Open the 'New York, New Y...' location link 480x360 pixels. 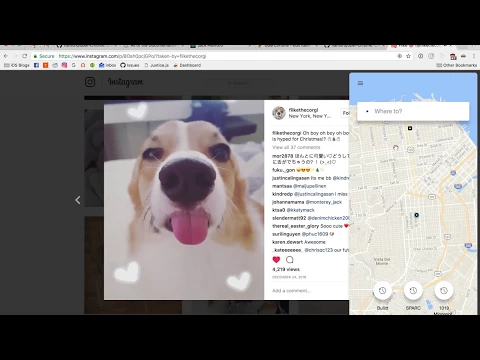(x=310, y=116)
